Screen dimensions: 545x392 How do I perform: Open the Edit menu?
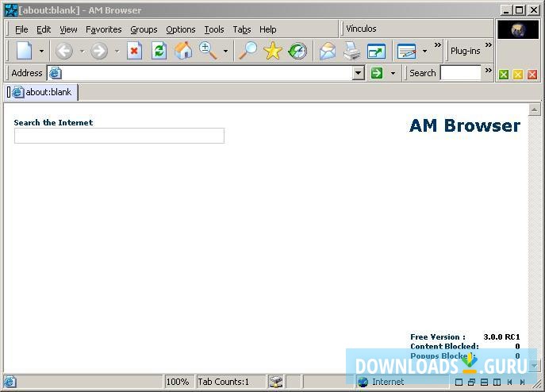[44, 29]
